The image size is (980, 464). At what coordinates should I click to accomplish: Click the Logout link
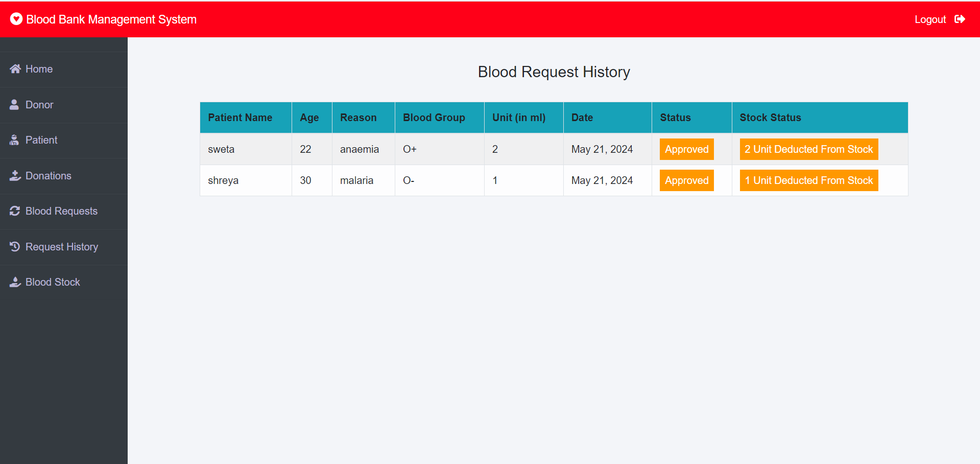coord(930,19)
